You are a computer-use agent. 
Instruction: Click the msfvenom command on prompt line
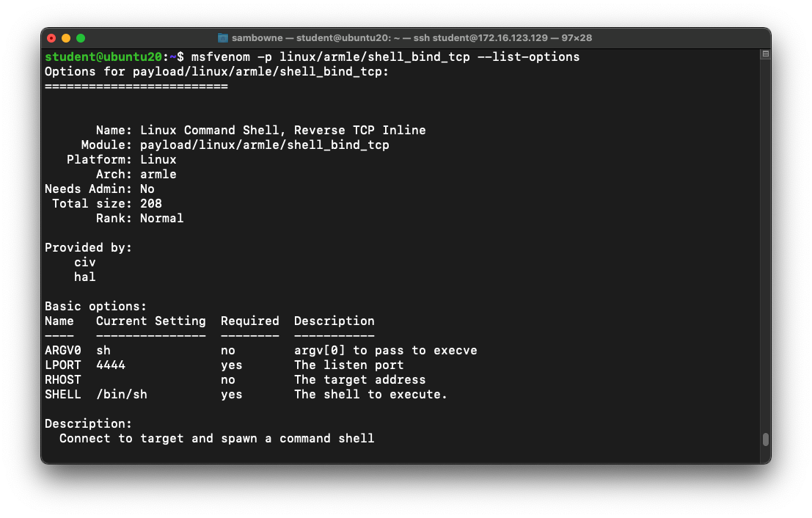[220, 57]
